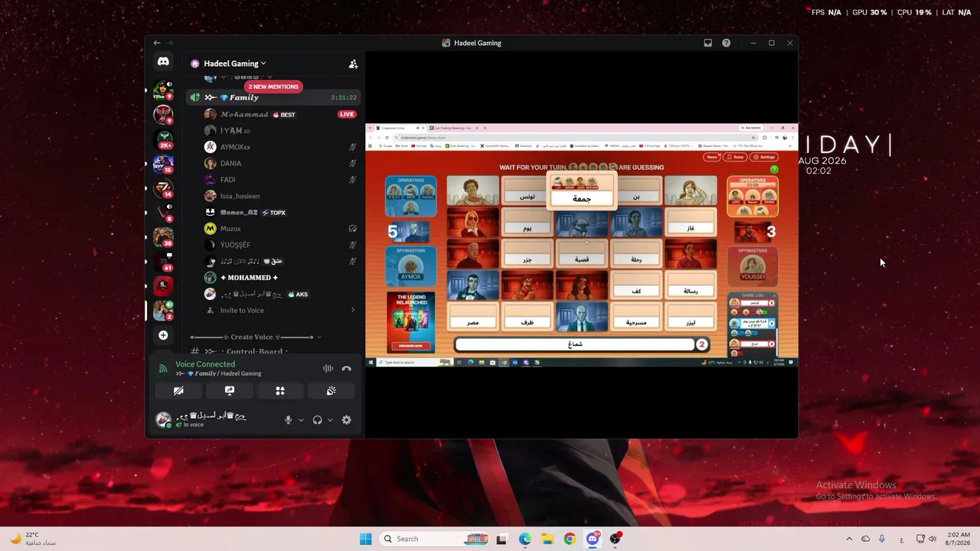Select the Family voice channel
The width and height of the screenshot is (980, 551).
[273, 97]
